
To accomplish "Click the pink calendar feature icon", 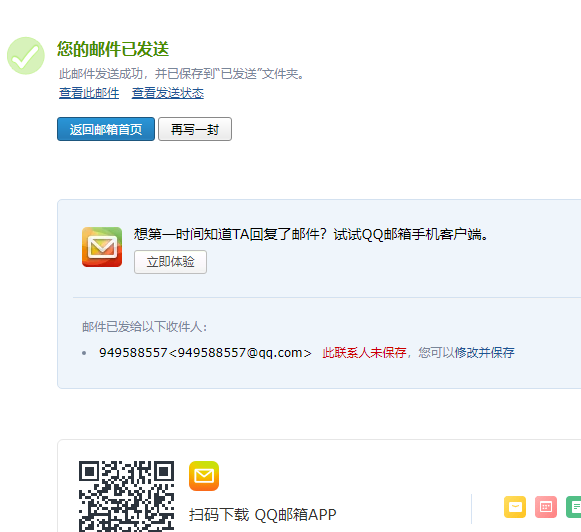I will click(x=546, y=507).
